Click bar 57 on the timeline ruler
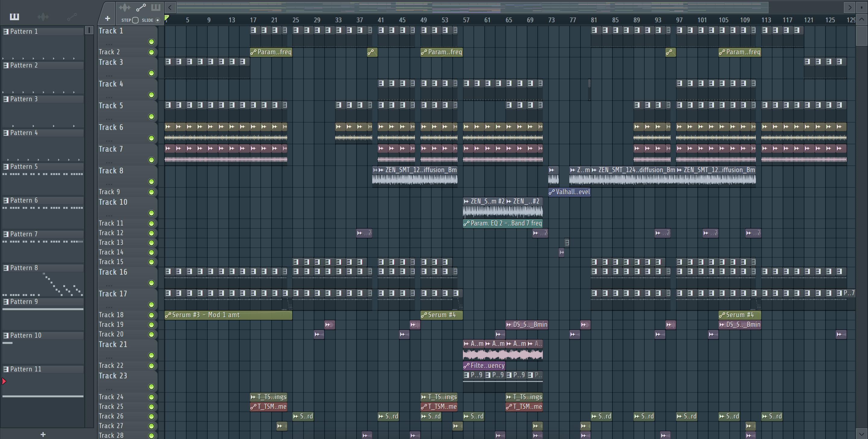 (x=466, y=20)
